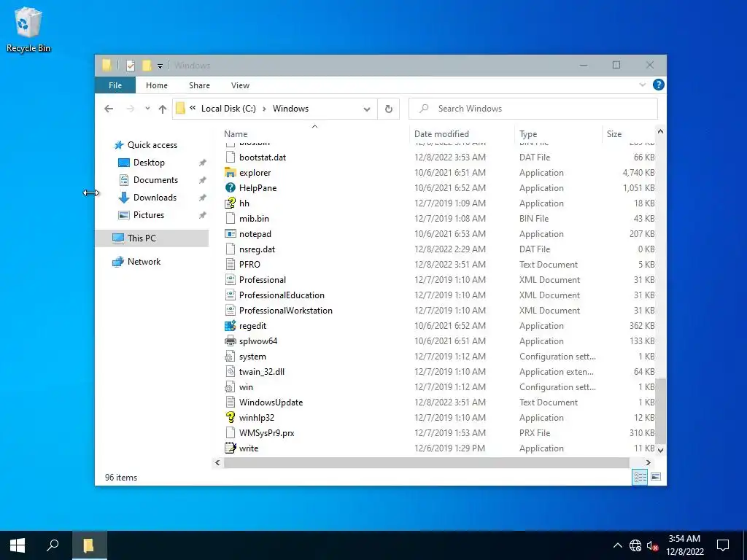This screenshot has width=747, height=560.
Task: Open the Recycle Bin desktop icon
Action: [28, 30]
